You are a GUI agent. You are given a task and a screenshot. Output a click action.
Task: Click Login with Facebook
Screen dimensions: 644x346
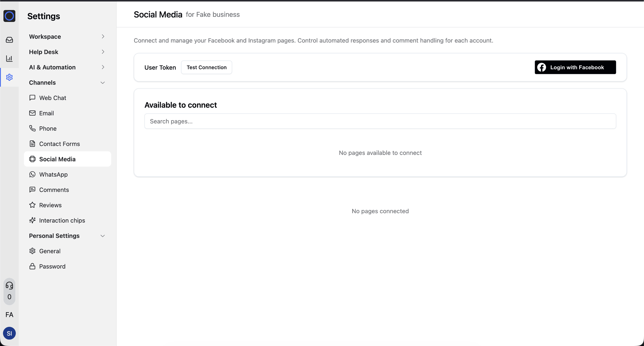click(x=575, y=67)
